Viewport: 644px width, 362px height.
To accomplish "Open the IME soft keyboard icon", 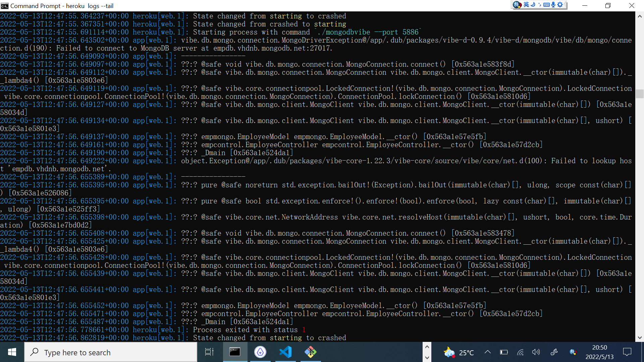I will pos(546,5).
